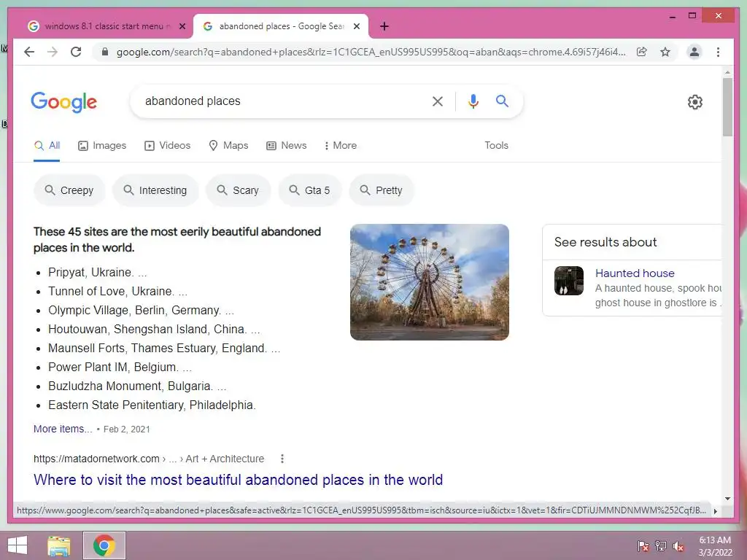The width and height of the screenshot is (747, 560).
Task: Open the Chrome three-dot menu
Action: [x=718, y=52]
